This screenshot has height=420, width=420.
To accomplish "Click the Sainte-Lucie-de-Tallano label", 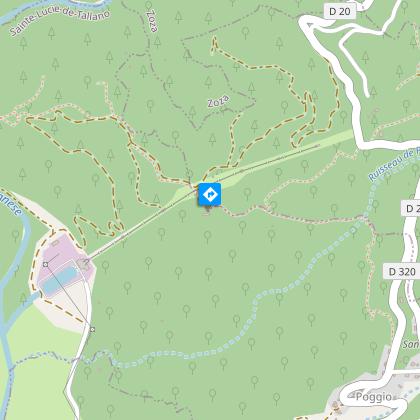I will (59, 21).
